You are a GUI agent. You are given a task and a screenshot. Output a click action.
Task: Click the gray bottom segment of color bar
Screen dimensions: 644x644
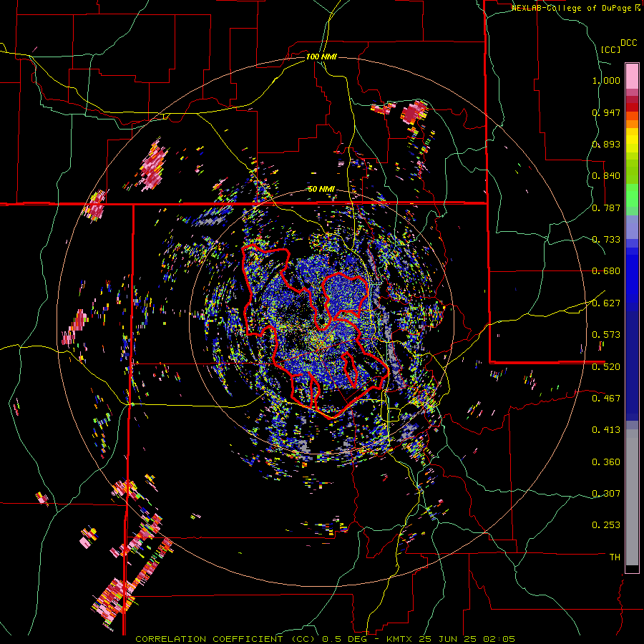tap(632, 497)
